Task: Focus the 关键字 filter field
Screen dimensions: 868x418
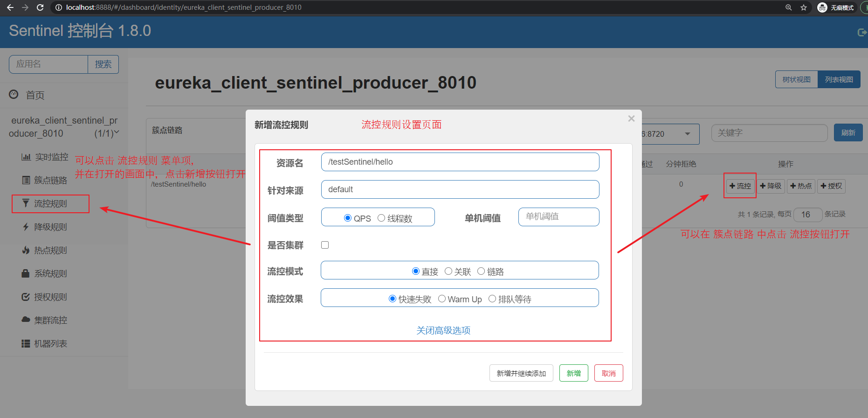Action: coord(770,133)
